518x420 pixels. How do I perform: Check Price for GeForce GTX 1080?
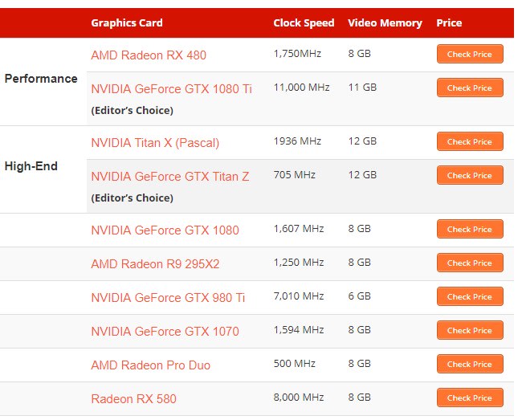470,229
